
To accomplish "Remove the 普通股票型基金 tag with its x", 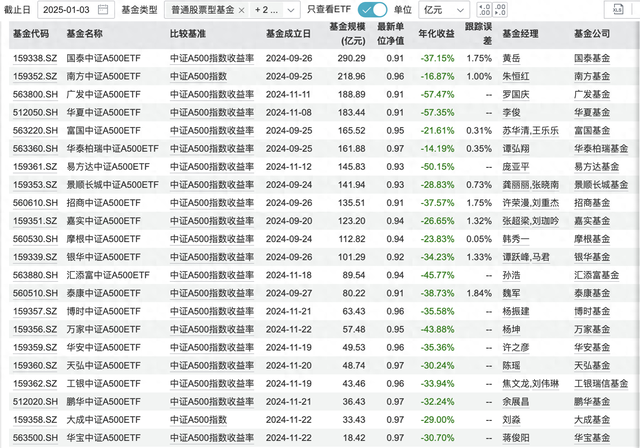I will coord(242,10).
